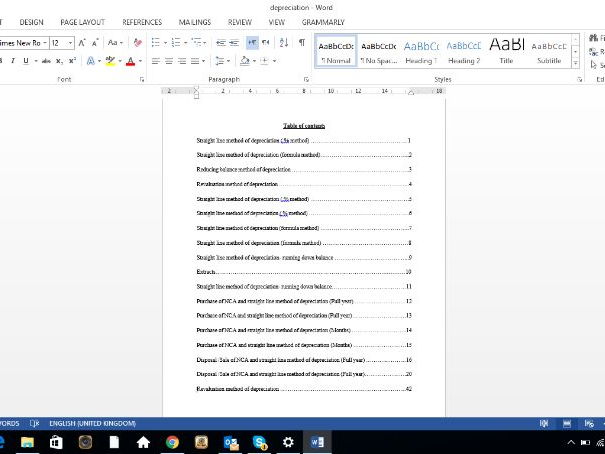Click the Increase Indent icon
Viewport: 605px width, 454px height.
(234, 43)
